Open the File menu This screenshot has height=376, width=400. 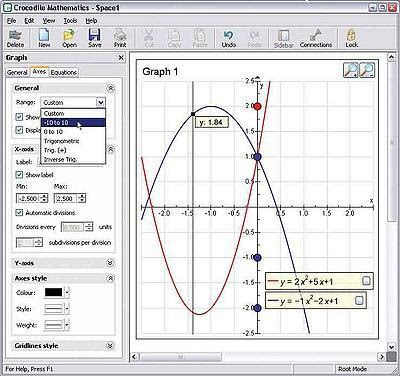tap(11, 21)
